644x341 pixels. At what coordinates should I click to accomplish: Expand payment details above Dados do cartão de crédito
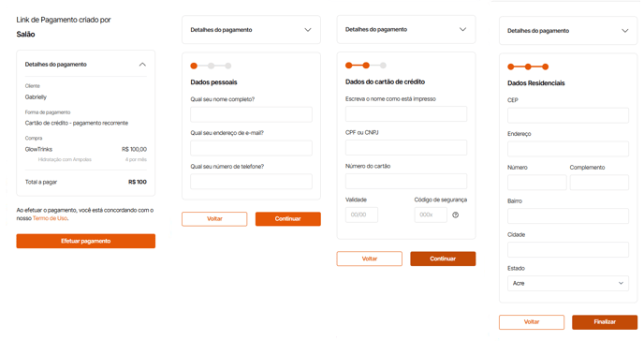462,29
